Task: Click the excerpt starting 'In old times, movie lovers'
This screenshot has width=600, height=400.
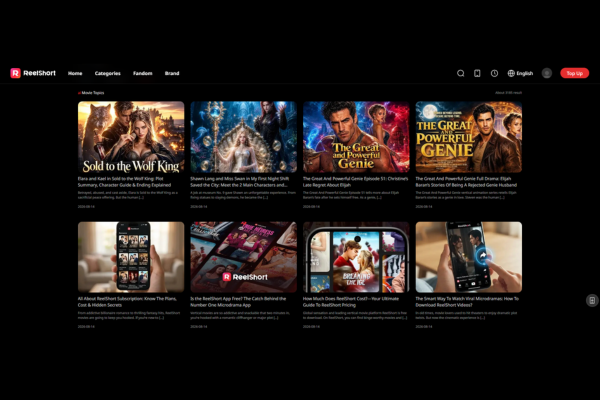Action: pos(466,315)
